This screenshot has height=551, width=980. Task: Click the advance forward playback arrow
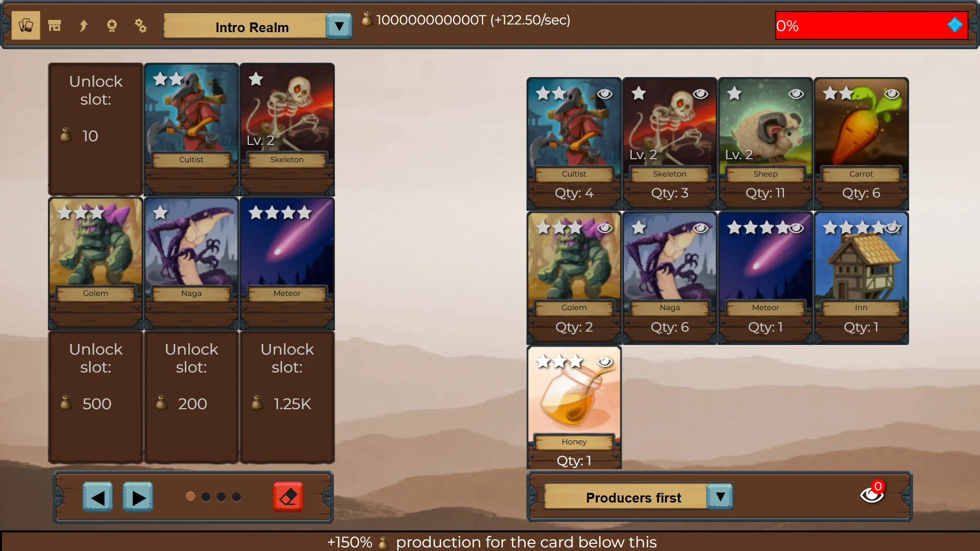tap(137, 496)
